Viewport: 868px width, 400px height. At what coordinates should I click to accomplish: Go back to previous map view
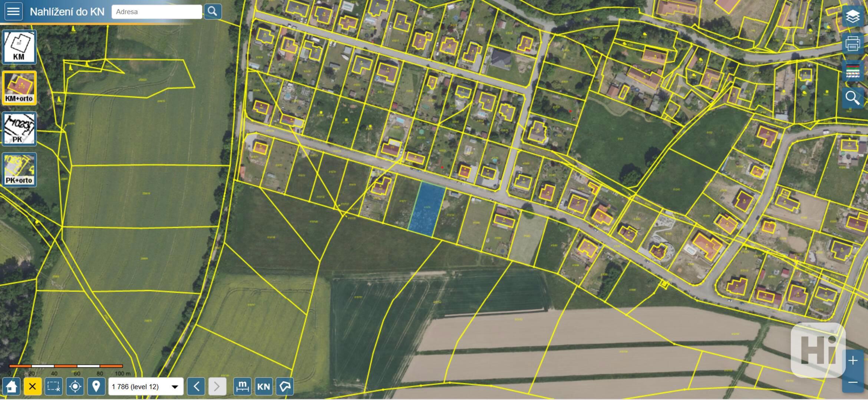[196, 387]
